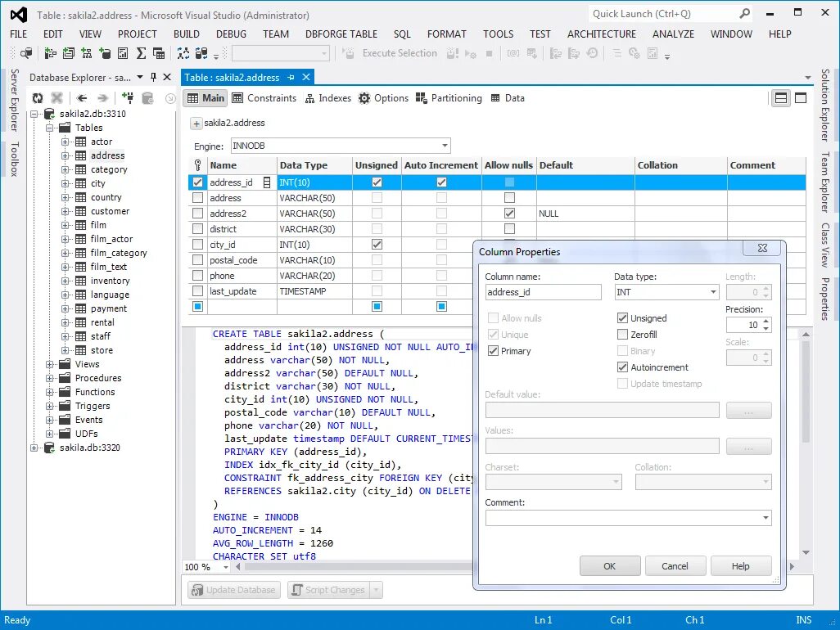Open the SQL menu
Screen dimensions: 840x630
pyautogui.click(x=402, y=34)
